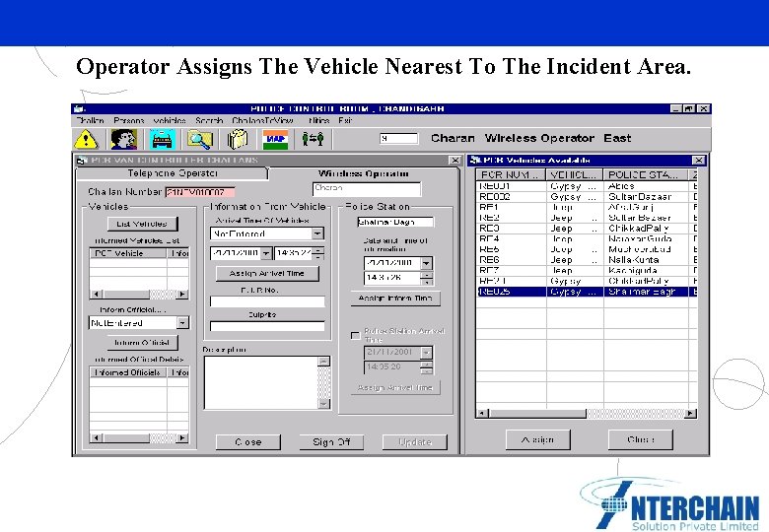Open the date dropdown under Date and Time of Information
The width and height of the screenshot is (769, 532).
426,263
